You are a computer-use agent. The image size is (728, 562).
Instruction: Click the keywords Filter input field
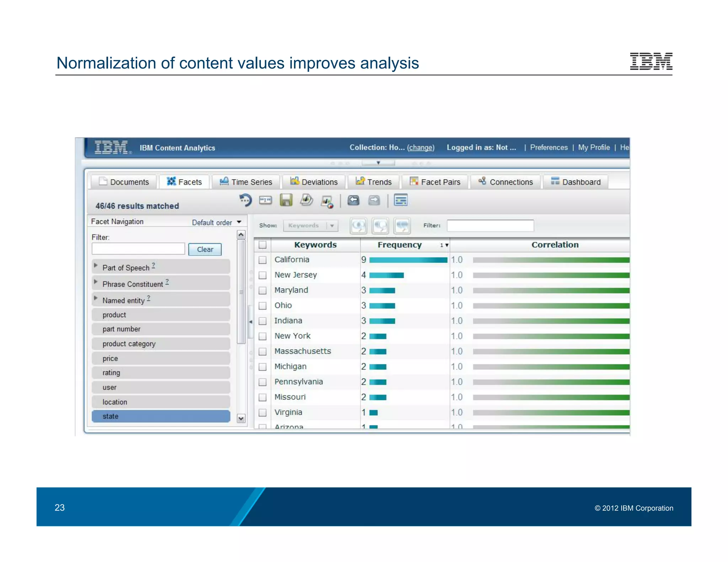click(x=490, y=226)
